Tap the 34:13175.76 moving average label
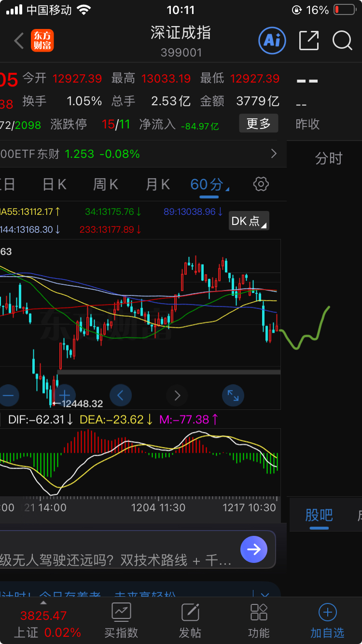 click(113, 211)
